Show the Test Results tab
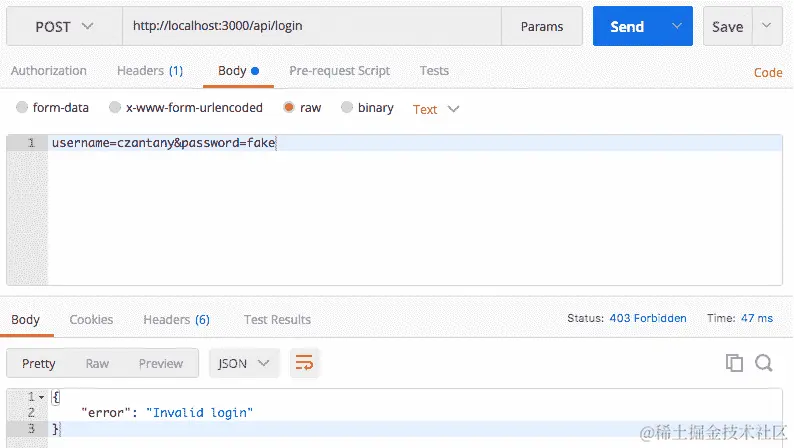 click(277, 319)
